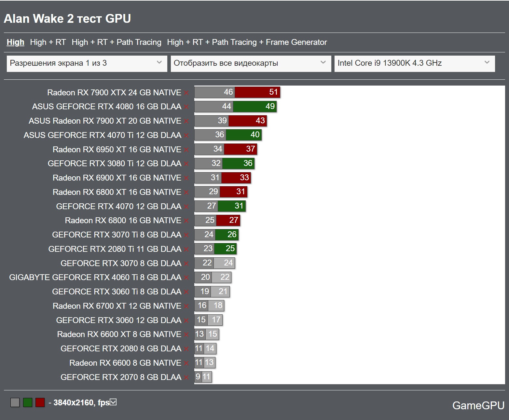Remove GEFORCE RTX 2070 8 GB row
Image resolution: width=509 pixels, height=420 pixels.
pos(186,378)
